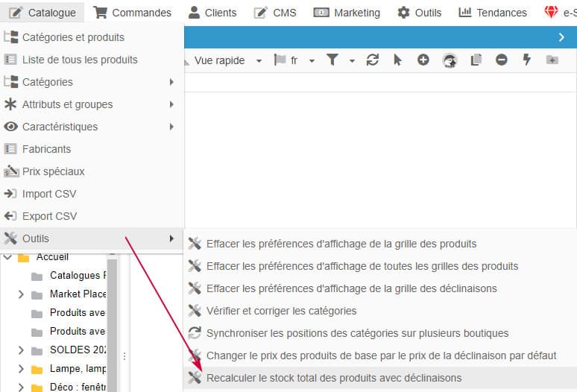
Task: Click the lightning bolt icon
Action: (527, 60)
